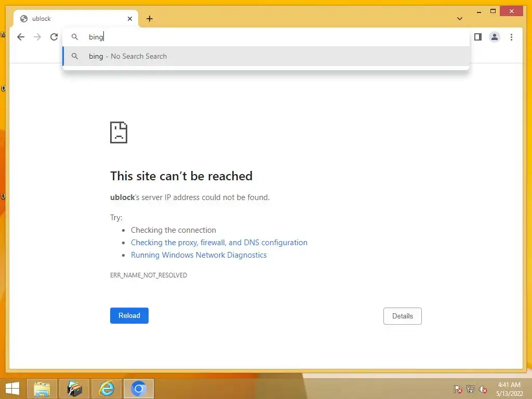Click the blue Reload button

tap(129, 315)
